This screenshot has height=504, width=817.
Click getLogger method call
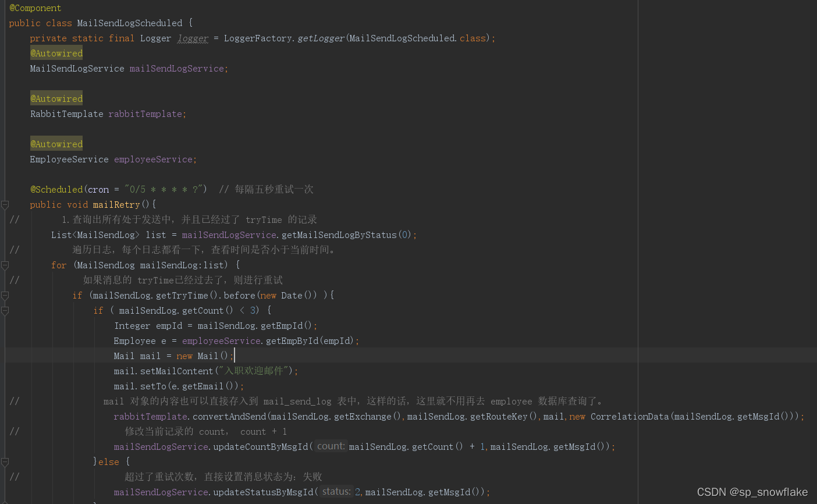click(321, 38)
